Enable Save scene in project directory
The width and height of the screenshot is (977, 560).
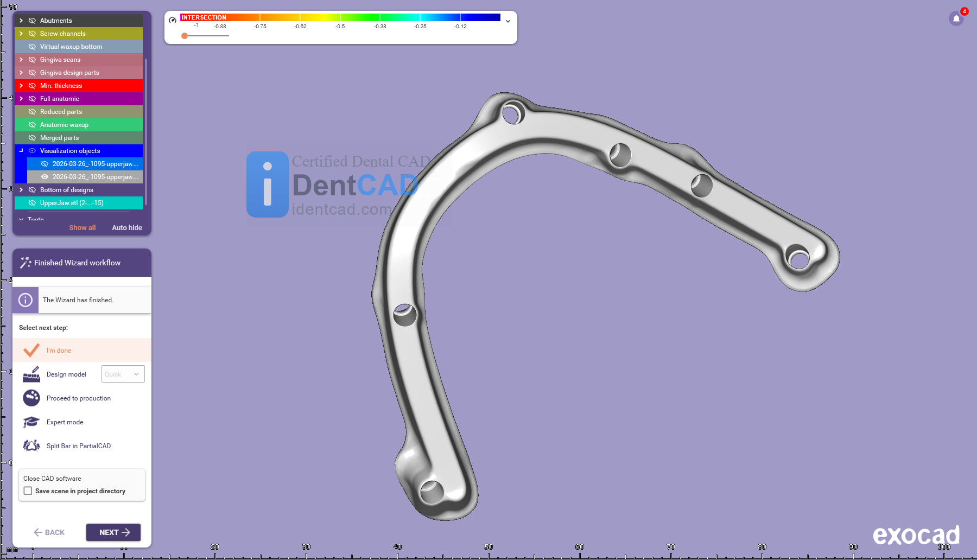coord(28,491)
